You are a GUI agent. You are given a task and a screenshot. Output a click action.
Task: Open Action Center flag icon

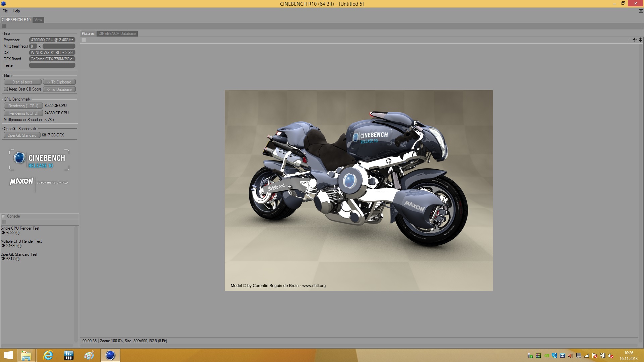point(595,356)
